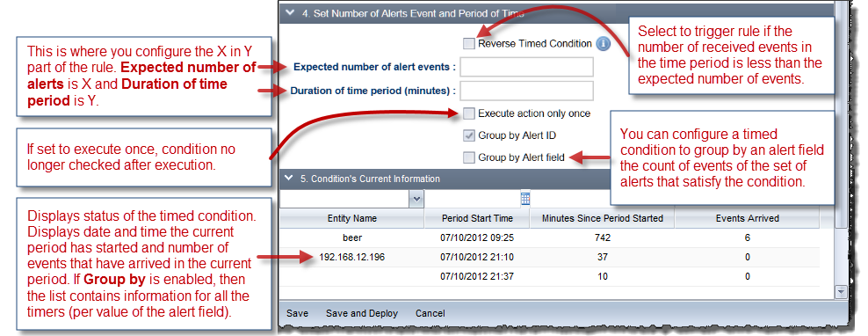Click the 6 events arrived cell
This screenshot has height=336, width=868.
tap(748, 237)
